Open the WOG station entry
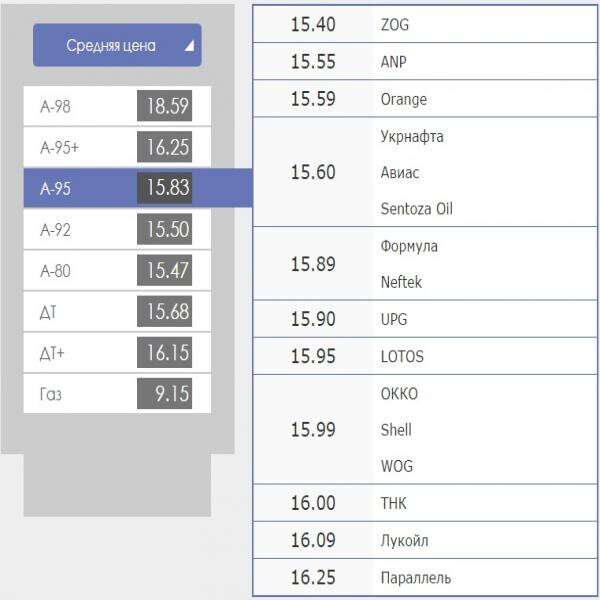600x600 pixels. pos(397,466)
